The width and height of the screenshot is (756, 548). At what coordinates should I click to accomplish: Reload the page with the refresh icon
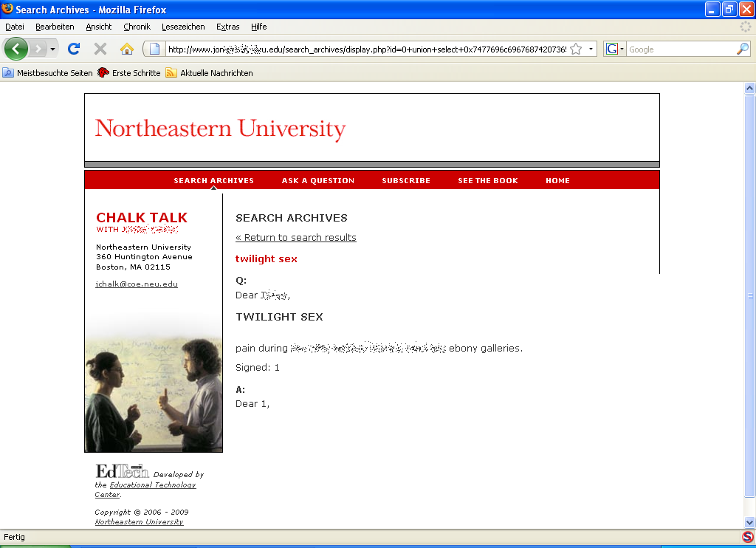pyautogui.click(x=73, y=49)
